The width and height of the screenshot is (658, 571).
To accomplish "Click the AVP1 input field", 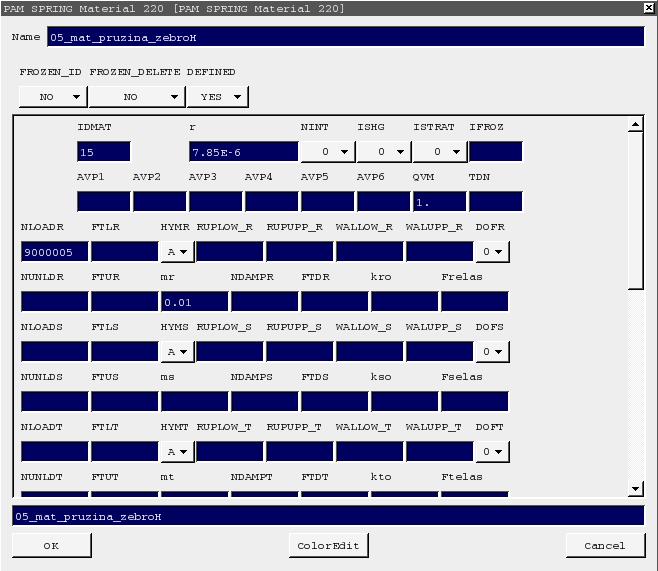I will click(x=104, y=201).
